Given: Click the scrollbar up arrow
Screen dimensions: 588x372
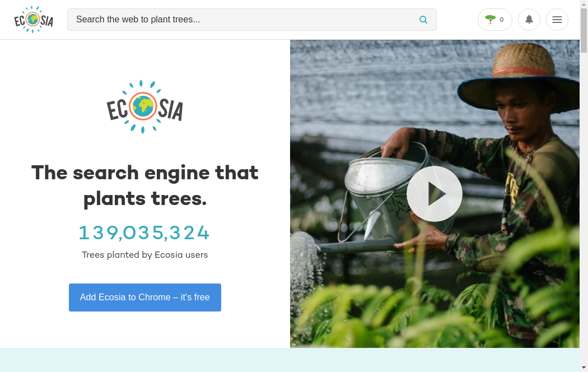Looking at the screenshot, I should pyautogui.click(x=584, y=4).
